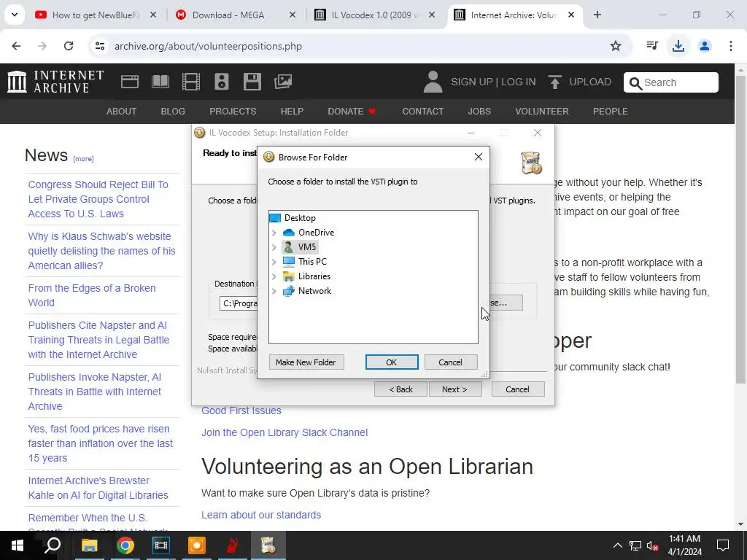The width and height of the screenshot is (747, 560).
Task: Open From the Edges of a Broken World link
Action: (x=92, y=295)
